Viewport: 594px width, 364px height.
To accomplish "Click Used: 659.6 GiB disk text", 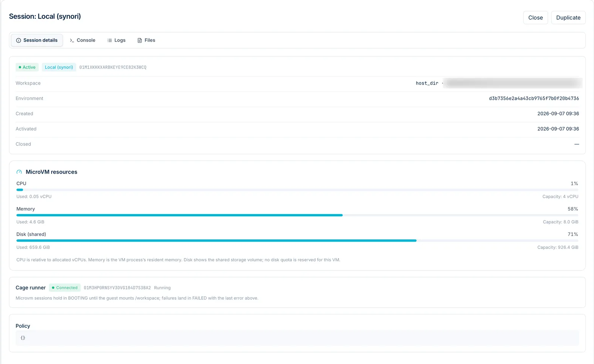I will point(33,247).
